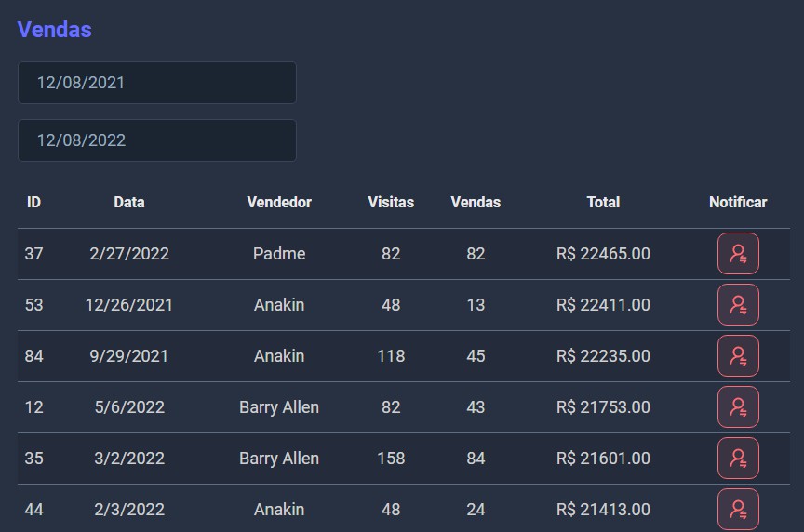Select visits value 118 in Anakin's row
This screenshot has width=804, height=532.
point(391,356)
